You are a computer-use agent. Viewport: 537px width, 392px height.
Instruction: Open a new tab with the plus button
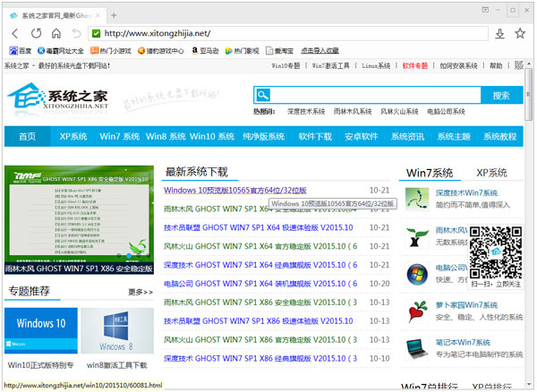point(114,15)
